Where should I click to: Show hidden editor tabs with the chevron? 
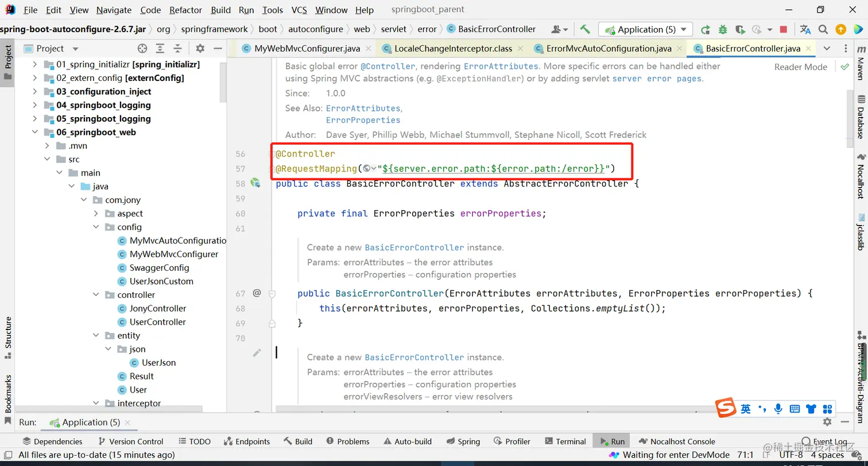pos(827,48)
